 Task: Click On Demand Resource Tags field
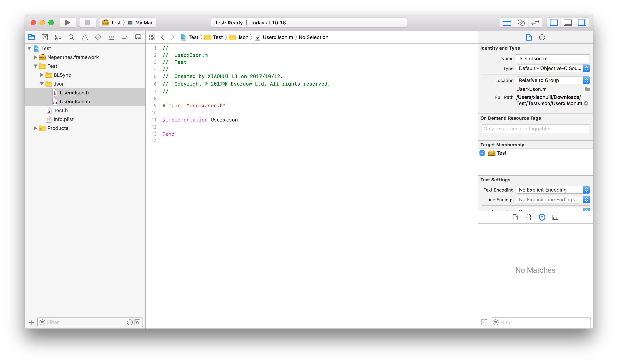coord(535,129)
